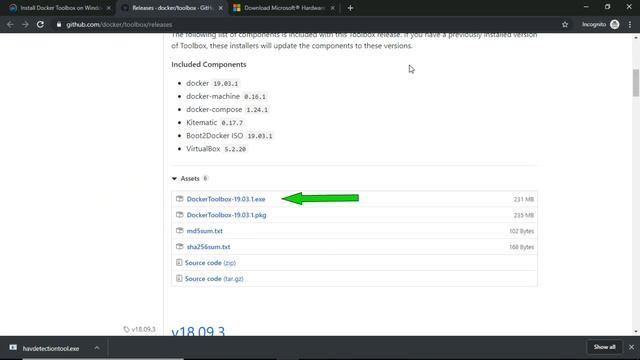Image resolution: width=640 pixels, height=360 pixels.
Task: Click the address bar URL
Action: coord(119,24)
